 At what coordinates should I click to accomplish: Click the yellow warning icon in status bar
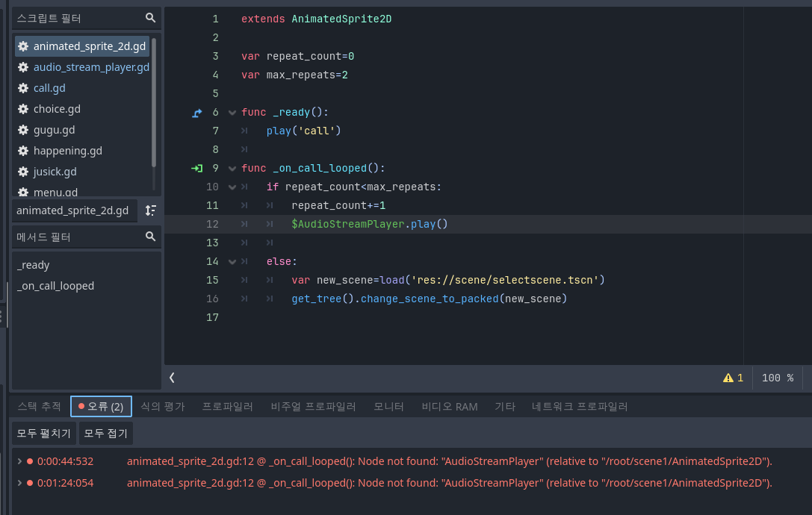pos(728,378)
